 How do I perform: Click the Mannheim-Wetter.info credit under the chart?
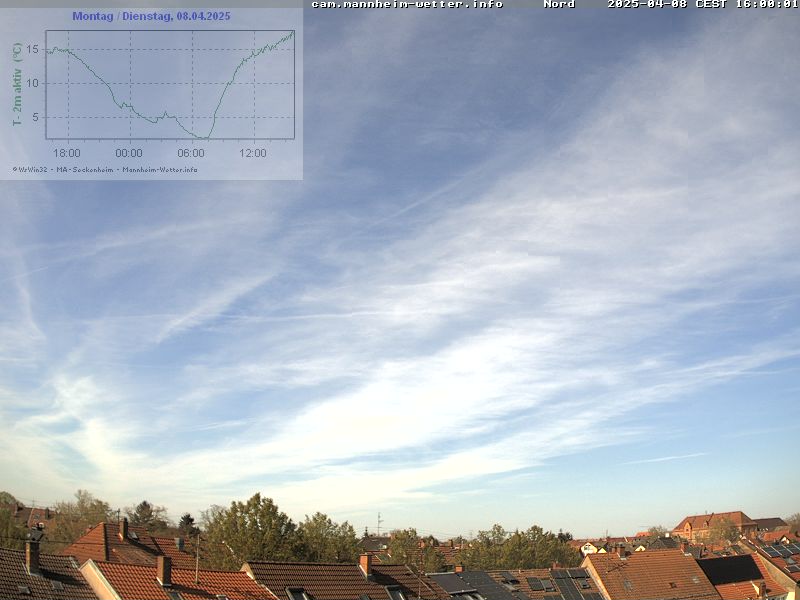point(160,169)
